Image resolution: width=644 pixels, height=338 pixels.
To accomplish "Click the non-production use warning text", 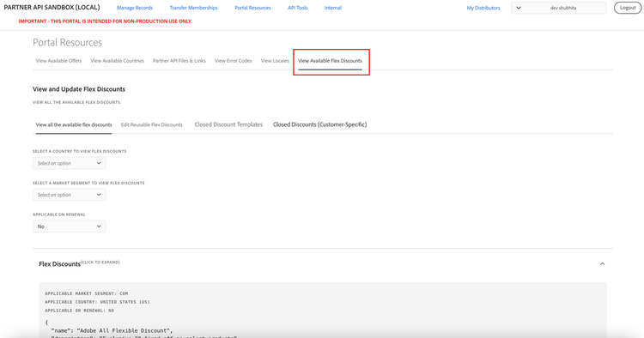I will tap(105, 21).
